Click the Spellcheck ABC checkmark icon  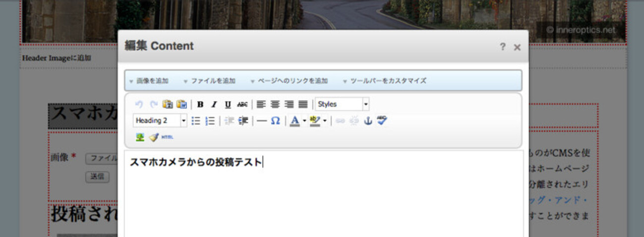point(382,121)
